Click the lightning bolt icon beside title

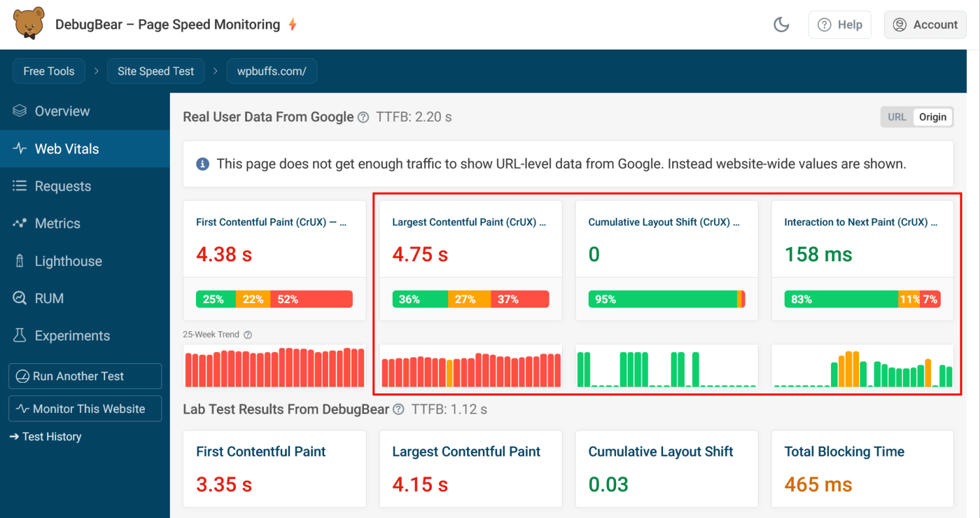293,25
